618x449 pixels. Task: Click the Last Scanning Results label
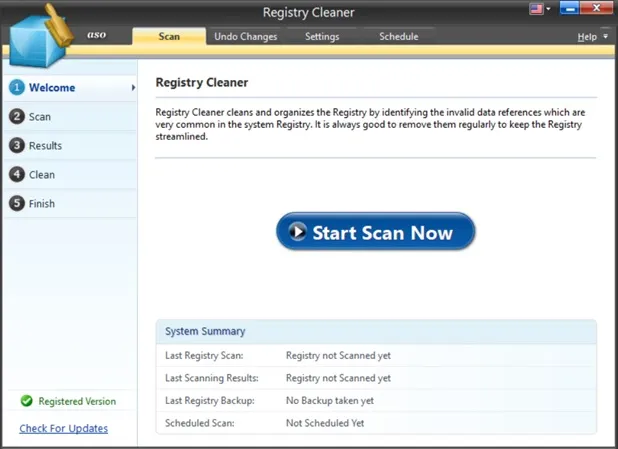click(212, 378)
